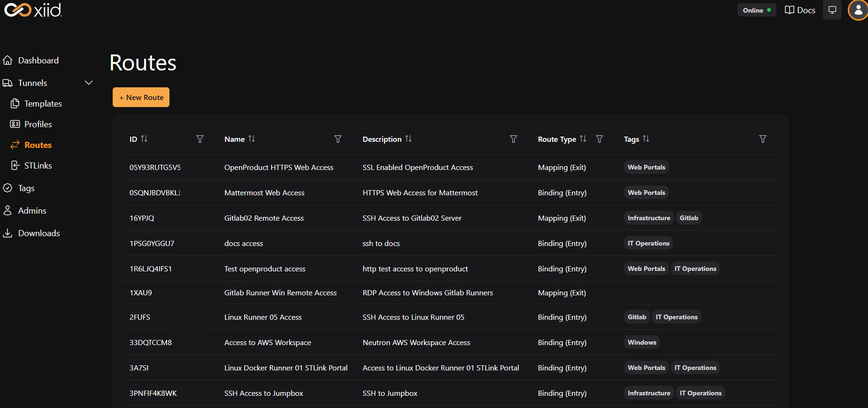Open the Description column filter
This screenshot has width=868, height=408.
[513, 139]
